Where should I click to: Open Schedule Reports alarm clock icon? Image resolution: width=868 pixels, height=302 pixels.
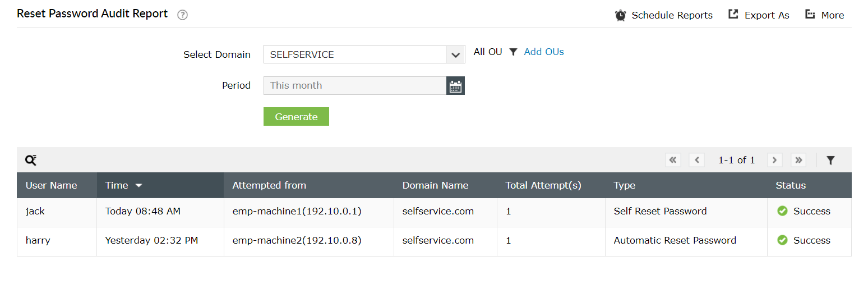coord(620,15)
